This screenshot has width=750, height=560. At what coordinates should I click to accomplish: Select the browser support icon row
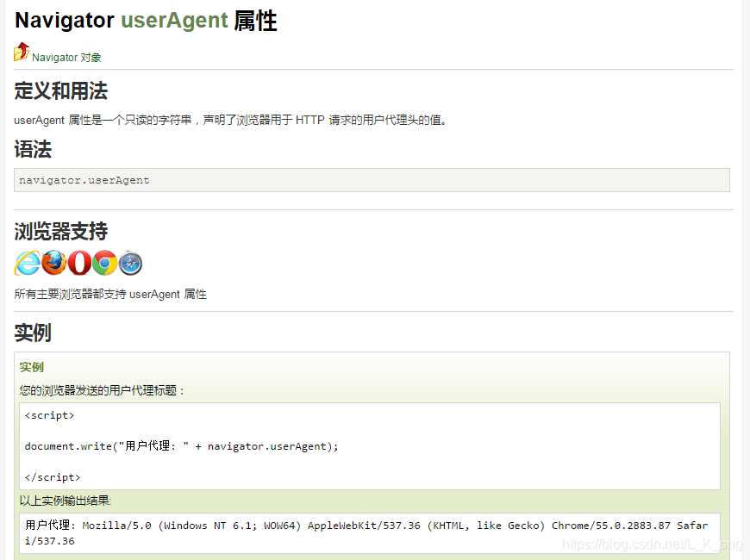pyautogui.click(x=79, y=263)
